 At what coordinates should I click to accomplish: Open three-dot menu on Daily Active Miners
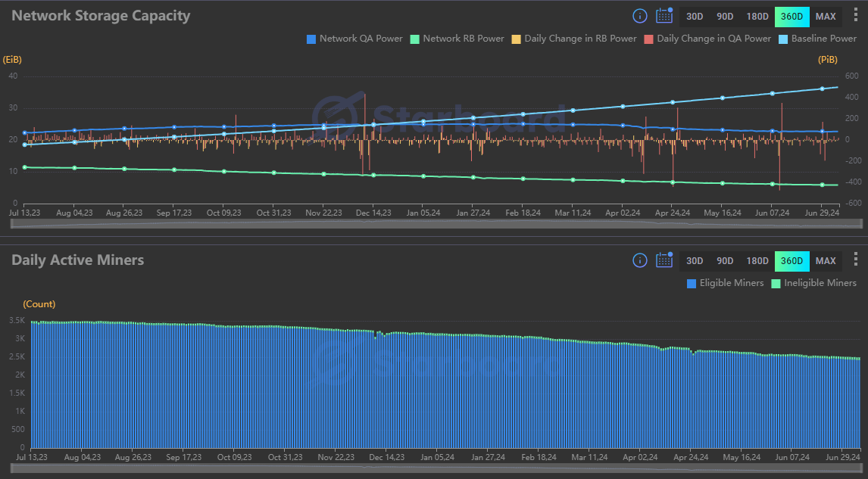[855, 260]
